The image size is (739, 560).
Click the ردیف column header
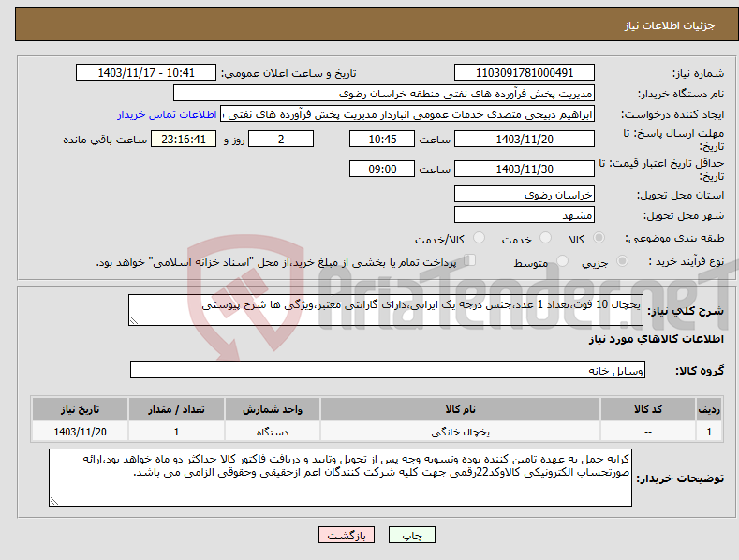pyautogui.click(x=709, y=409)
